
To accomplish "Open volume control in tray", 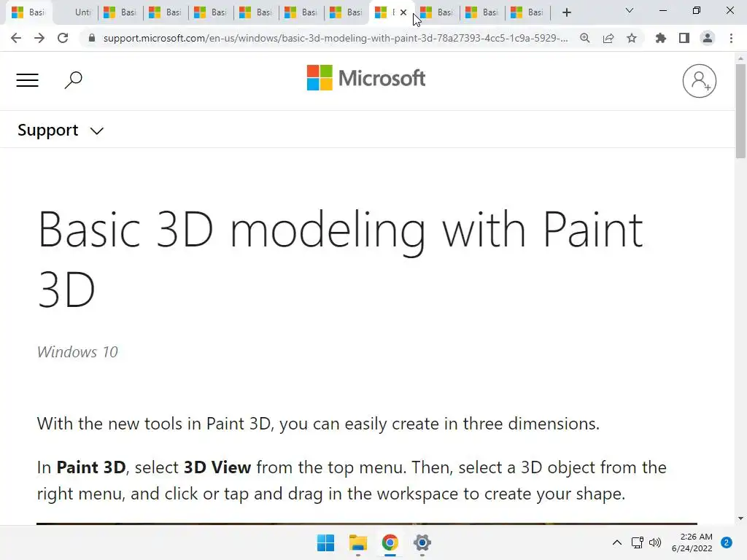I will coord(656,542).
